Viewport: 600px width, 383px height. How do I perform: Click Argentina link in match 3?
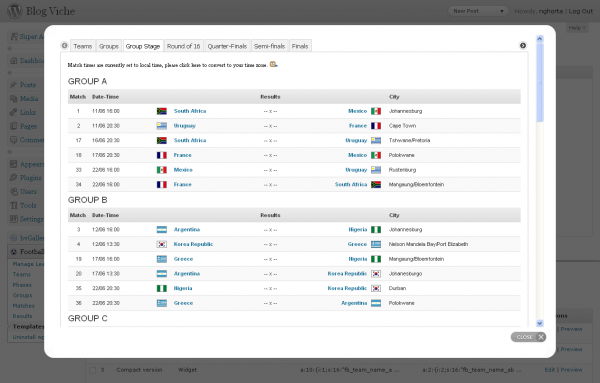[x=187, y=230]
